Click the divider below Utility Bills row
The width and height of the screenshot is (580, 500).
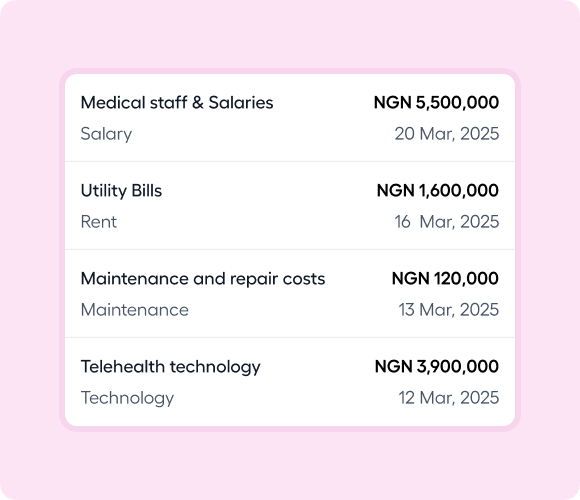click(290, 250)
